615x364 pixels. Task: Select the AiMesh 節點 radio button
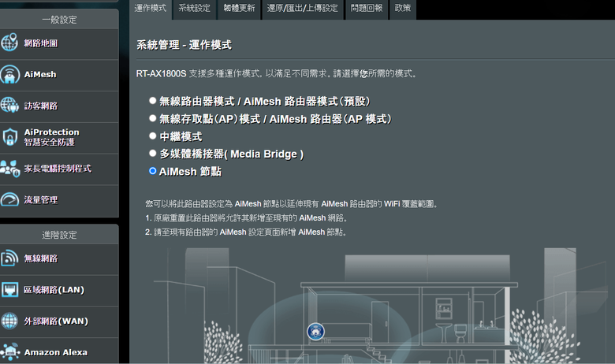click(153, 171)
